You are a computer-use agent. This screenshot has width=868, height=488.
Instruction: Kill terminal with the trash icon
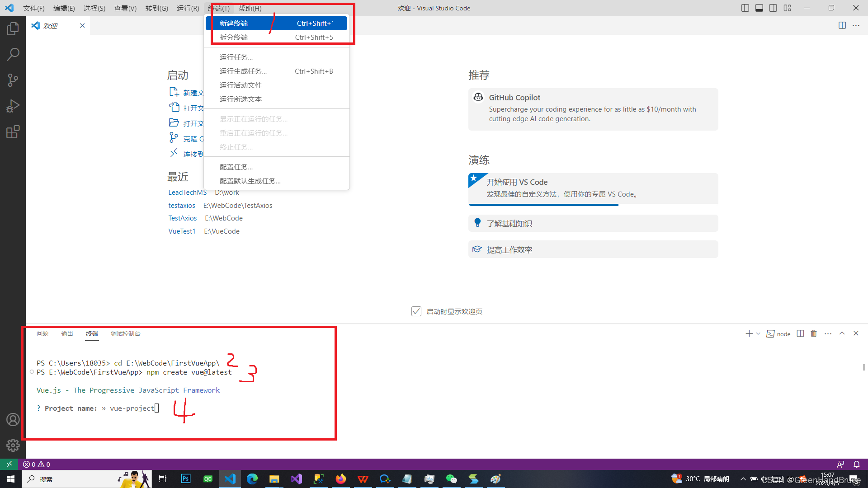[x=814, y=333]
